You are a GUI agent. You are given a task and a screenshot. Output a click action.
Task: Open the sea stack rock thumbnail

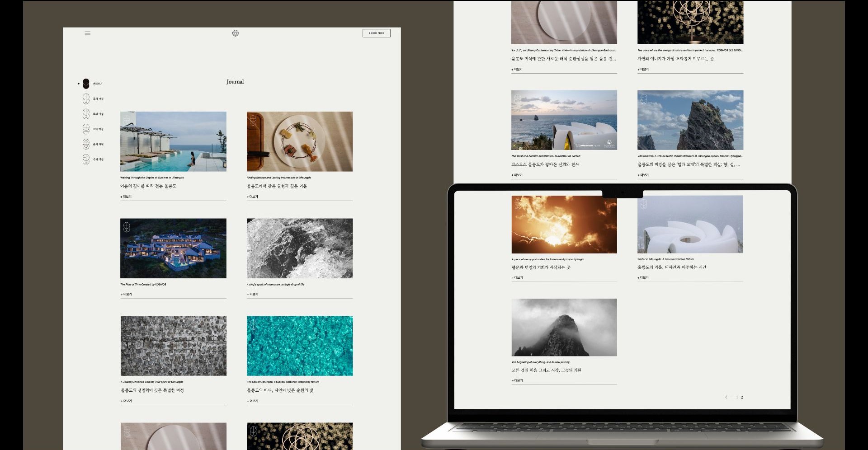coord(690,120)
